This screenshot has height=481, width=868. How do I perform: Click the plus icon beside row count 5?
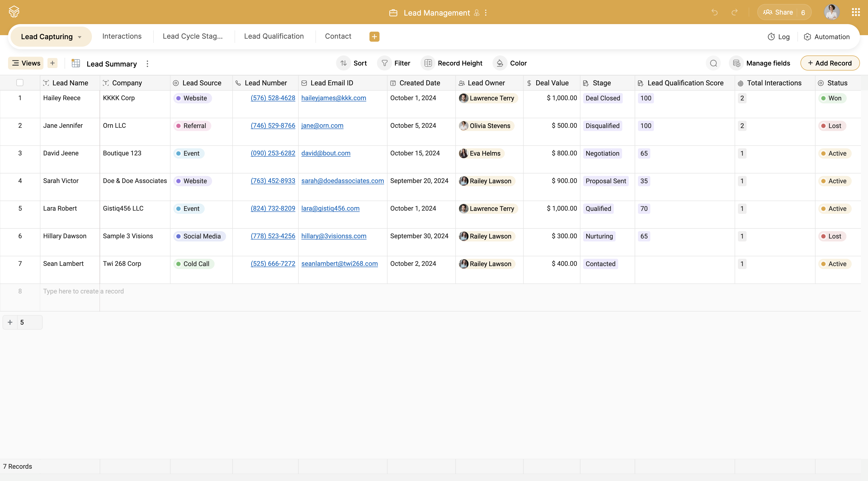pyautogui.click(x=10, y=322)
